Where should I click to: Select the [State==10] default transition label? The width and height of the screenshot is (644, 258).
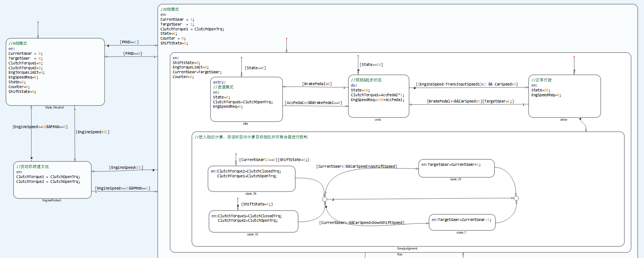tap(371, 65)
